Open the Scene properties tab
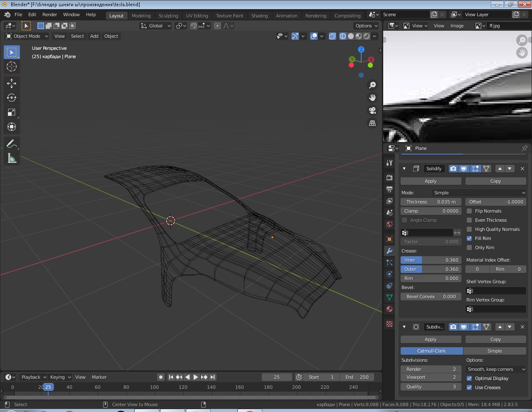The image size is (532, 412). click(x=389, y=213)
